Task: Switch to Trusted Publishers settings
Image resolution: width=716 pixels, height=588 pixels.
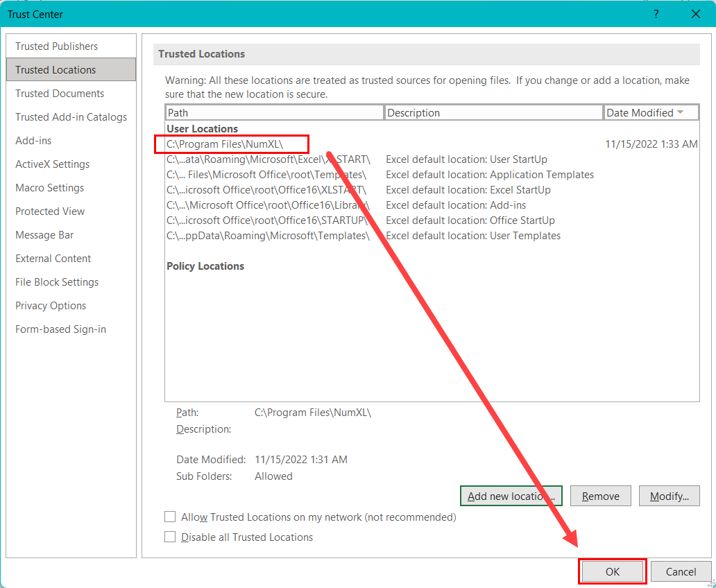Action: pos(56,46)
